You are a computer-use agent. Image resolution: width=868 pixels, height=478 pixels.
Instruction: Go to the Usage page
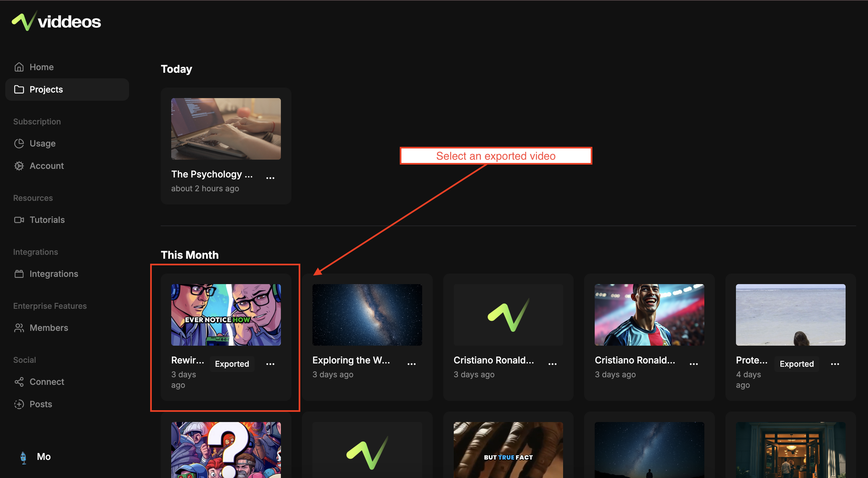[x=67, y=144]
